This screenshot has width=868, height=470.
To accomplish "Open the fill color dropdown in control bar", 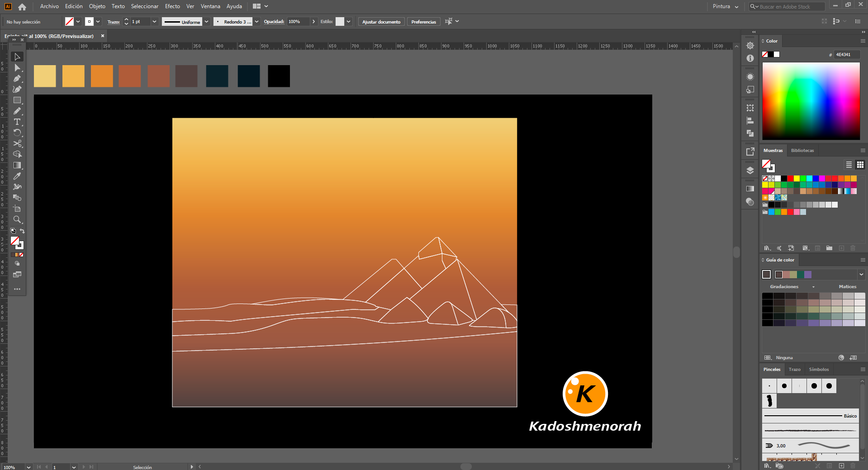I will click(x=78, y=22).
